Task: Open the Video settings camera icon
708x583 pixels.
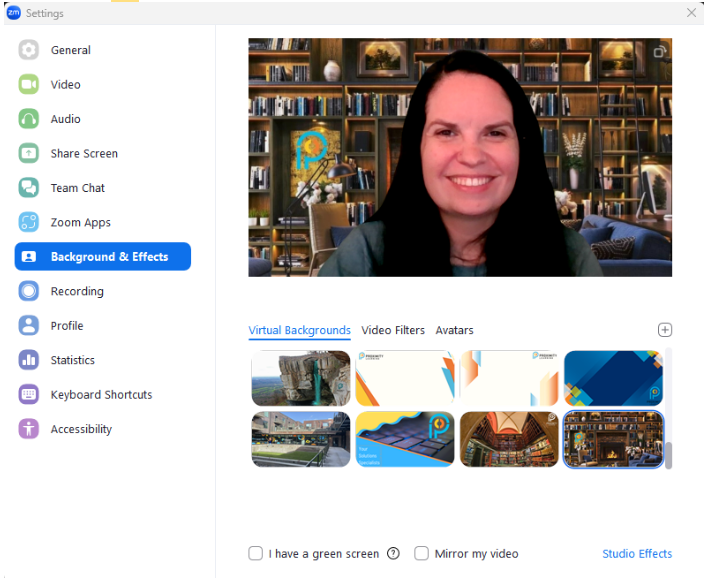Action: [x=29, y=85]
